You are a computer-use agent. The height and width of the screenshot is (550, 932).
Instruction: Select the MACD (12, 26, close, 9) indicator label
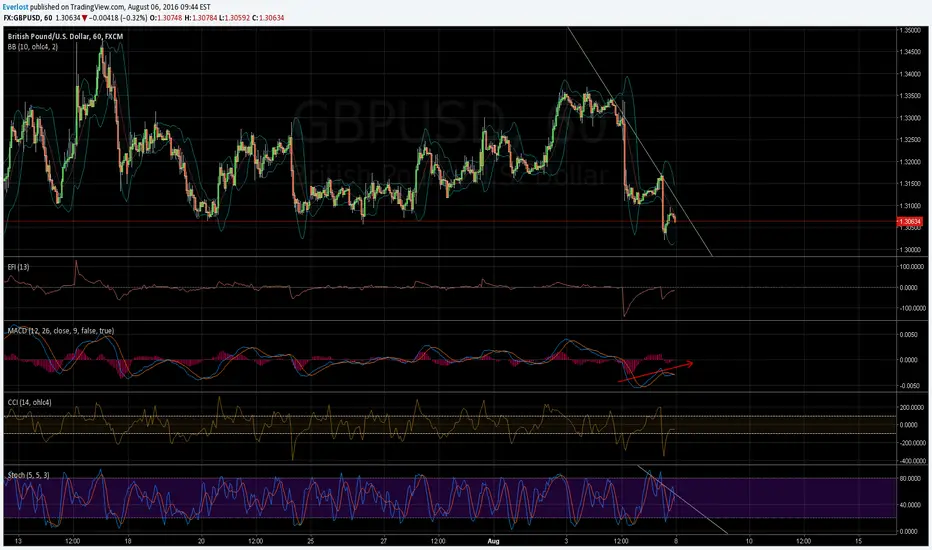pyautogui.click(x=61, y=331)
